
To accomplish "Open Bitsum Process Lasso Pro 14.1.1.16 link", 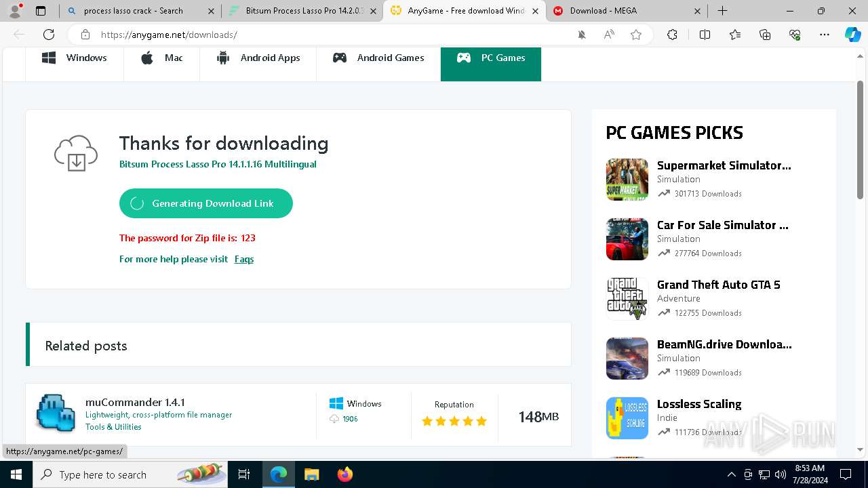I will pos(218,164).
